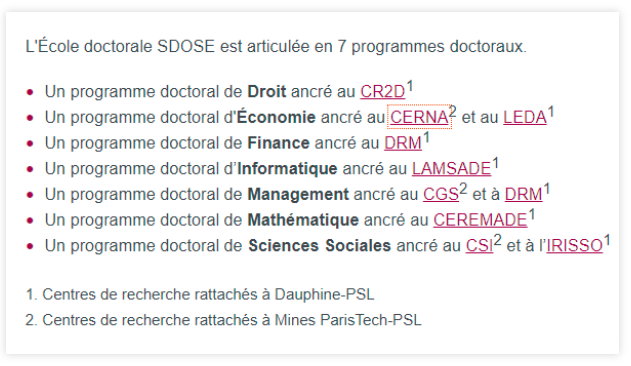The width and height of the screenshot is (631, 366).
Task: Click the bold word Droit
Action: [x=266, y=92]
